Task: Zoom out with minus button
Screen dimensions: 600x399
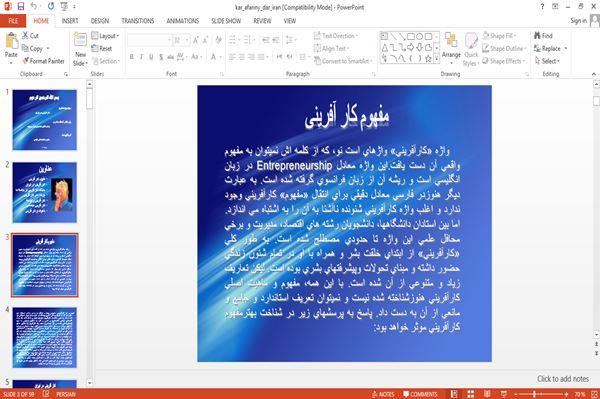Action: pyautogui.click(x=516, y=394)
